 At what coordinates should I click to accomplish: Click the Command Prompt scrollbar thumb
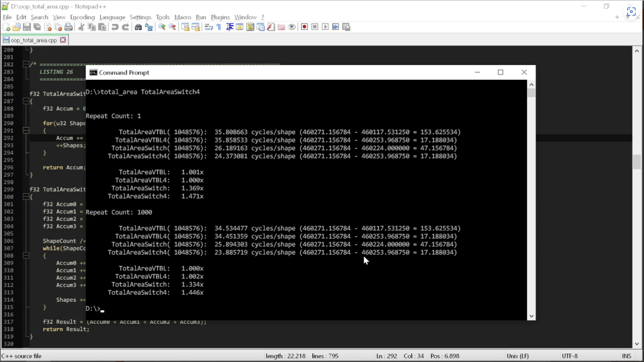(x=531, y=92)
